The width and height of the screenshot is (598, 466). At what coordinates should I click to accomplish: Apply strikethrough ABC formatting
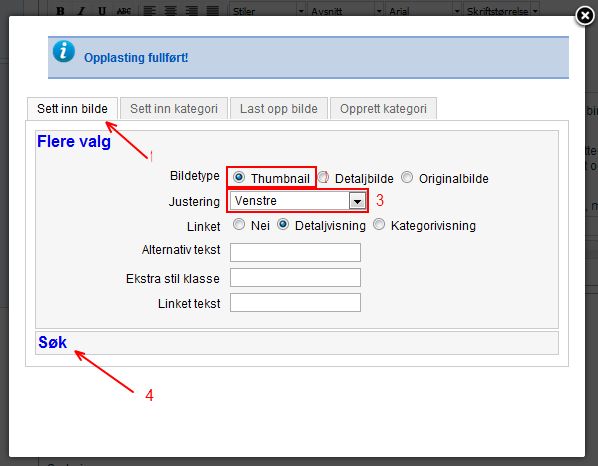point(124,11)
